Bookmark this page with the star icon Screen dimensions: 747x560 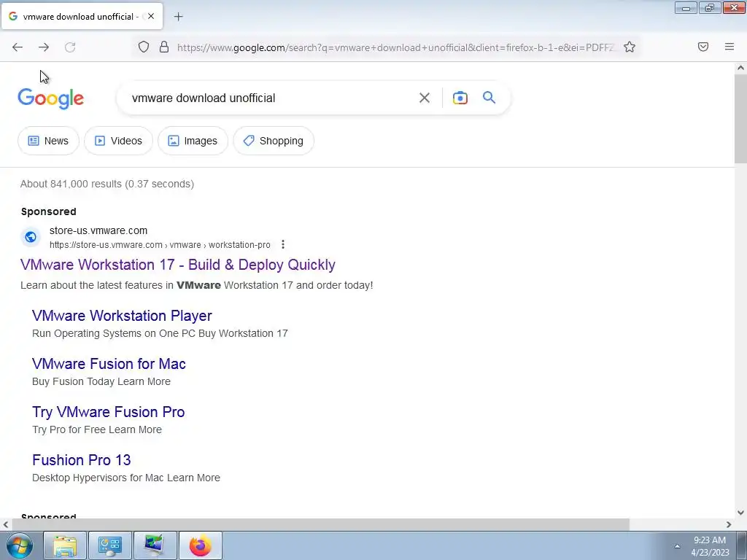(630, 47)
